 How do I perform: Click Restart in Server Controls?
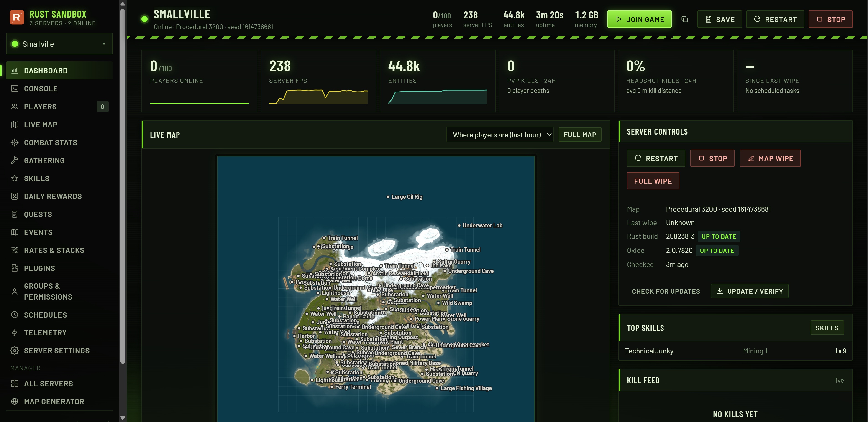coord(656,158)
